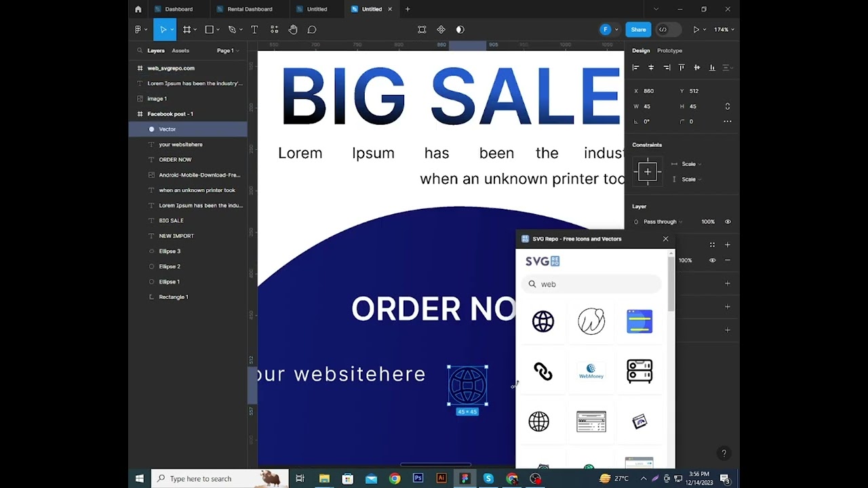Open horizontal constraint Scale dropdown
This screenshot has width=868, height=488.
(x=691, y=164)
